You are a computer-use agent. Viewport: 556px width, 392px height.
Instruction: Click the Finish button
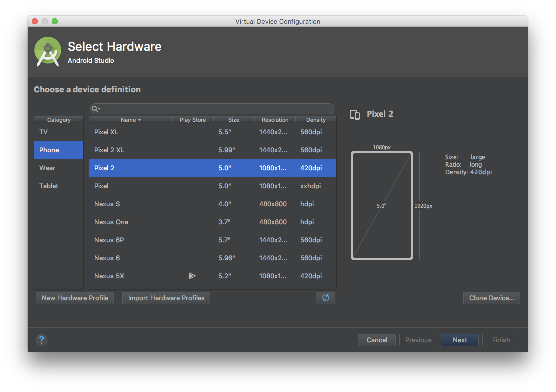tap(501, 340)
